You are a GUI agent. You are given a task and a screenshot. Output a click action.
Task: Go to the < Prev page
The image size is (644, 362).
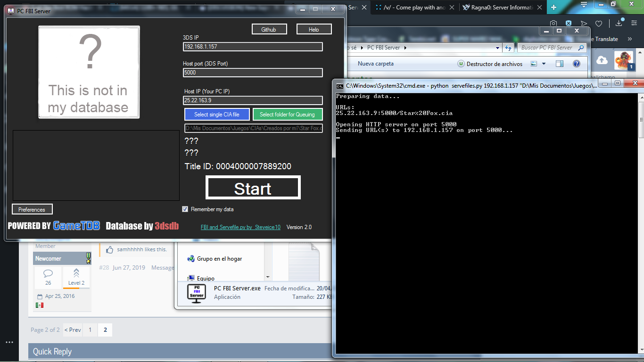tap(73, 330)
